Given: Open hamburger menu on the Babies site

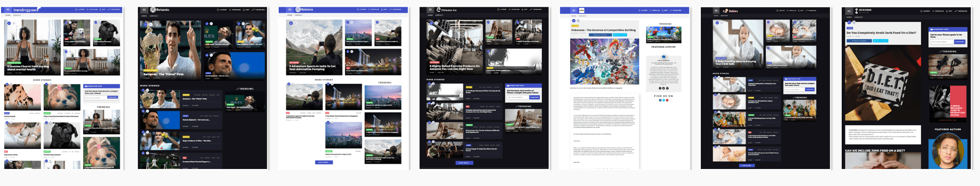Looking at the screenshot, I should pyautogui.click(x=716, y=10).
